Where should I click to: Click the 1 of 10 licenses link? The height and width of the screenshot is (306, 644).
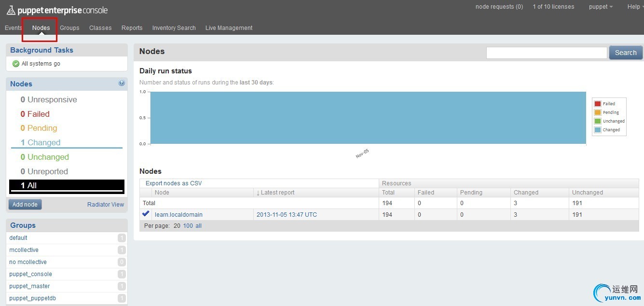[553, 7]
